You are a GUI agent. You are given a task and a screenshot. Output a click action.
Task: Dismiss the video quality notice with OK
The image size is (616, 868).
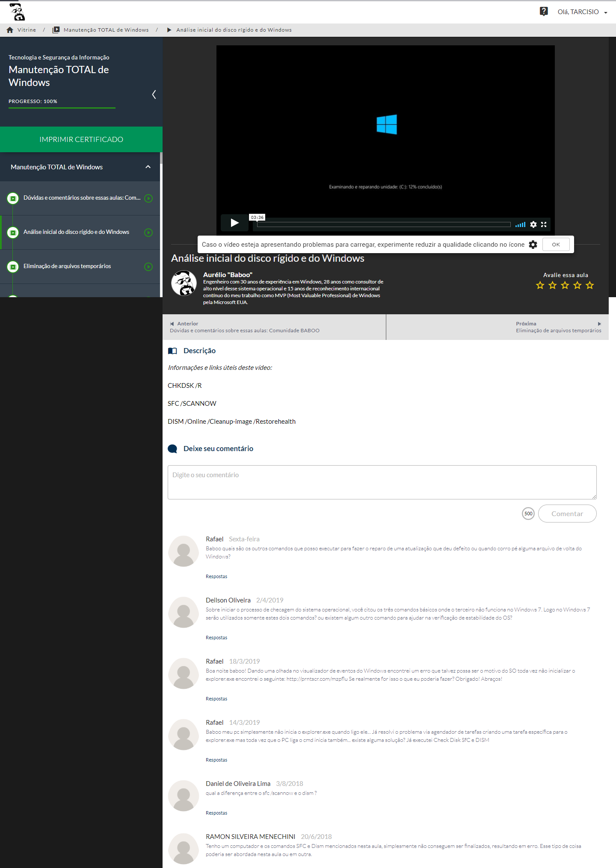tap(556, 245)
